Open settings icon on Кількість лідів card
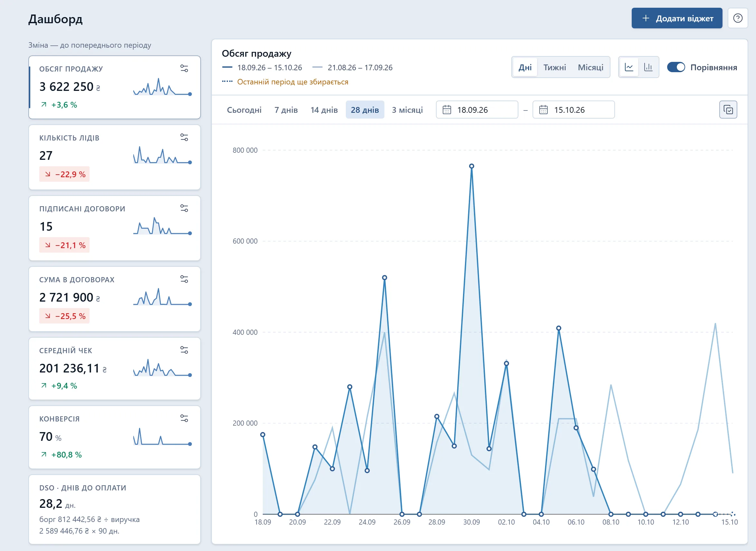 pos(184,137)
